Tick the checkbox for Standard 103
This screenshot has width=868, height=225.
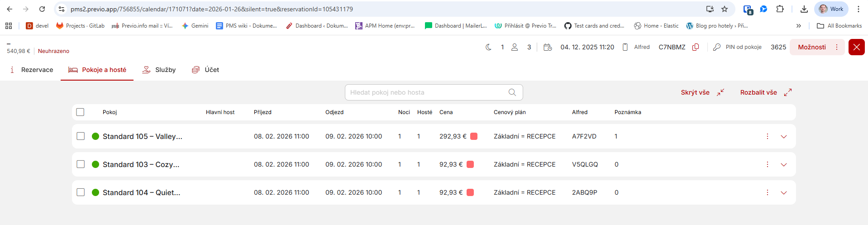click(x=81, y=164)
